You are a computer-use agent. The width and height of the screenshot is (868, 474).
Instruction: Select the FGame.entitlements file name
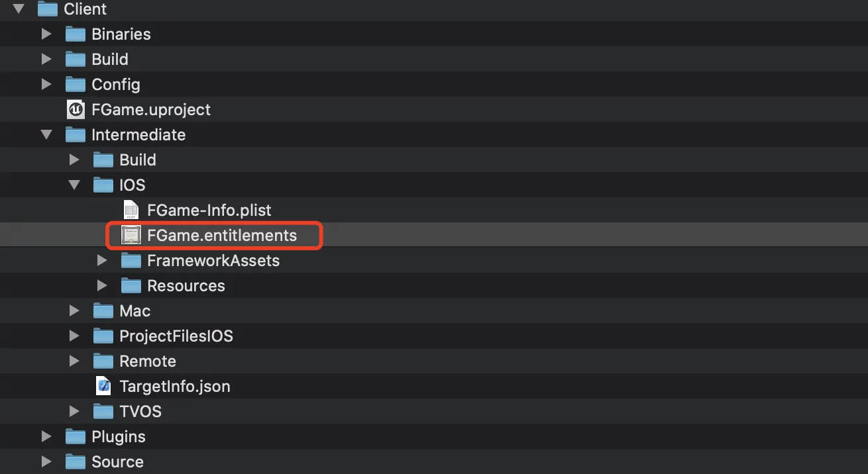[x=222, y=235]
